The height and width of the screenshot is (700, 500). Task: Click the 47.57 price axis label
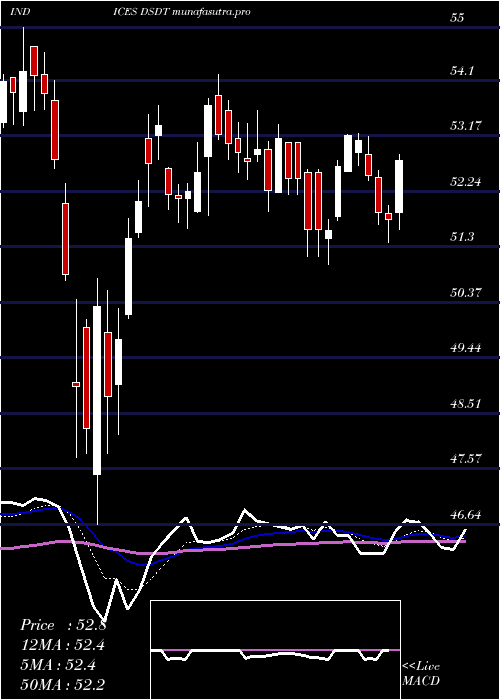466,458
